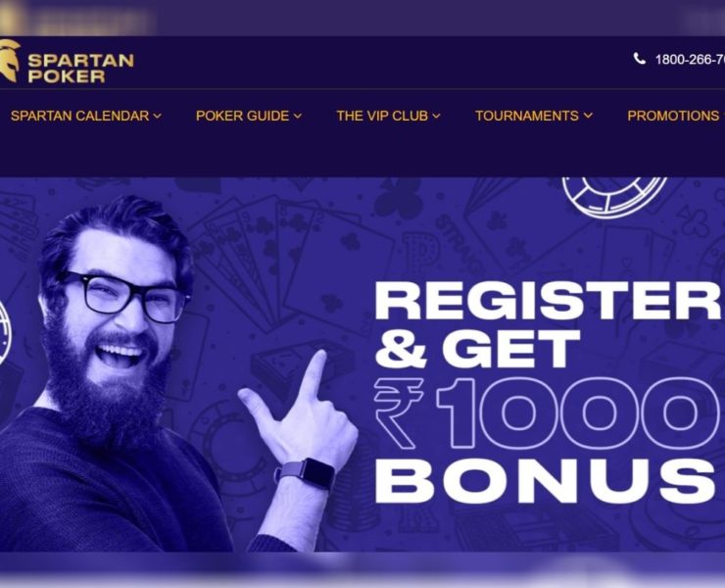Click the partial chip icon at left edge
The width and height of the screenshot is (725, 588).
coord(5,332)
